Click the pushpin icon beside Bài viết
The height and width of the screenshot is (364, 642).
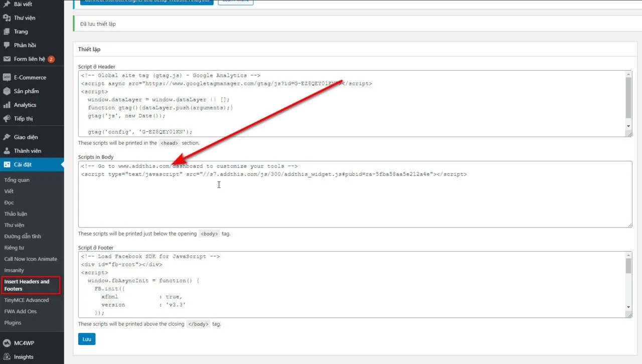point(7,4)
